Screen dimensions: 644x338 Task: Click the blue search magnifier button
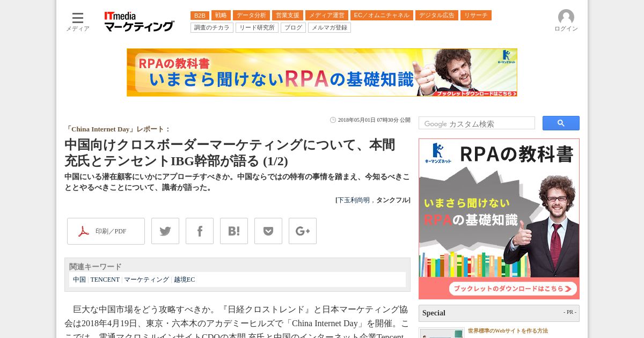[x=561, y=123]
